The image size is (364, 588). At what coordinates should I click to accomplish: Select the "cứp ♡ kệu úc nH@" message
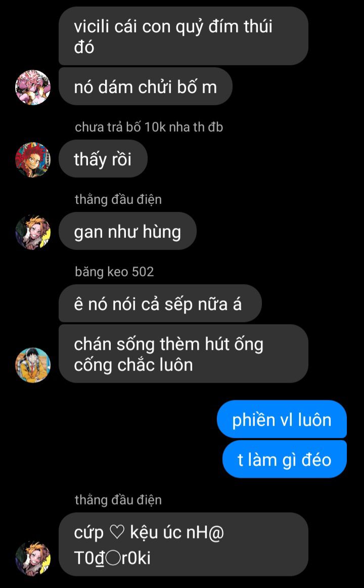pyautogui.click(x=184, y=544)
